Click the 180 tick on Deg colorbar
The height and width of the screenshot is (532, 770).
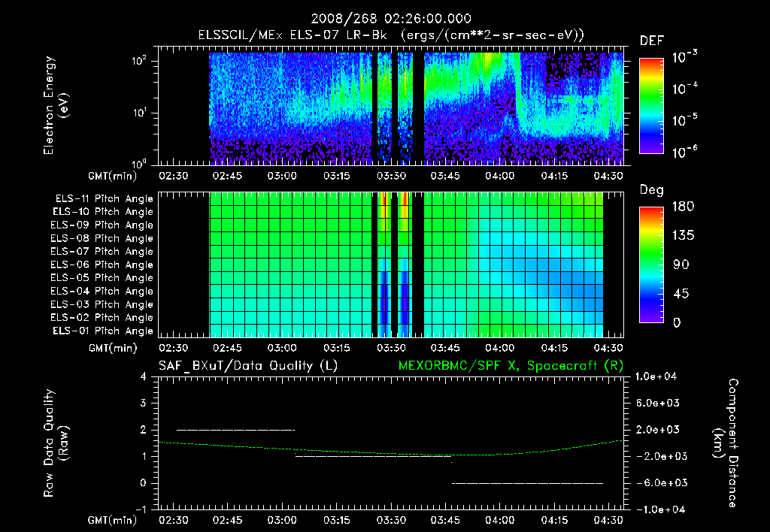pyautogui.click(x=683, y=207)
